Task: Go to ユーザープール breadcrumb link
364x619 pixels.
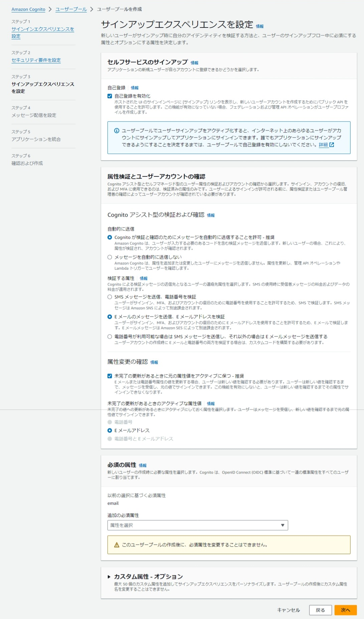Action: point(71,9)
